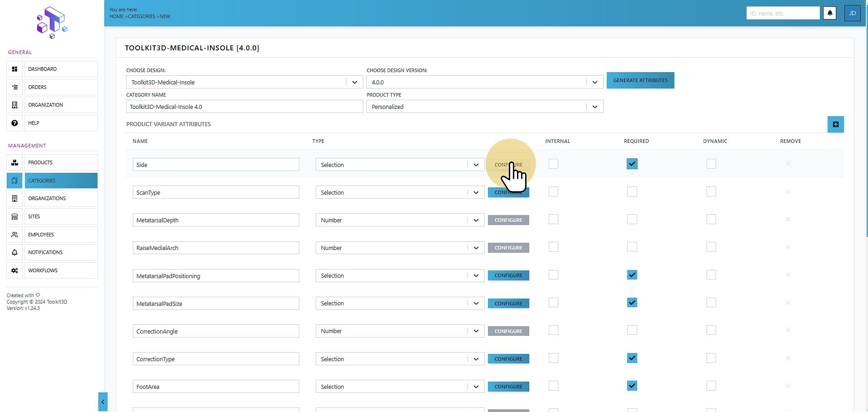Image resolution: width=868 pixels, height=412 pixels.
Task: Configure the FootArea attribute
Action: pos(508,387)
